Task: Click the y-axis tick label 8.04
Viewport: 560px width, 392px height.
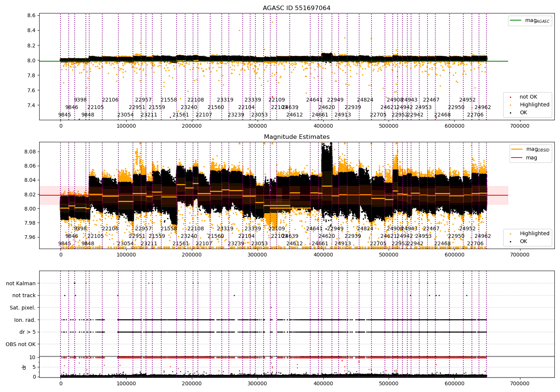Action: pyautogui.click(x=30, y=180)
